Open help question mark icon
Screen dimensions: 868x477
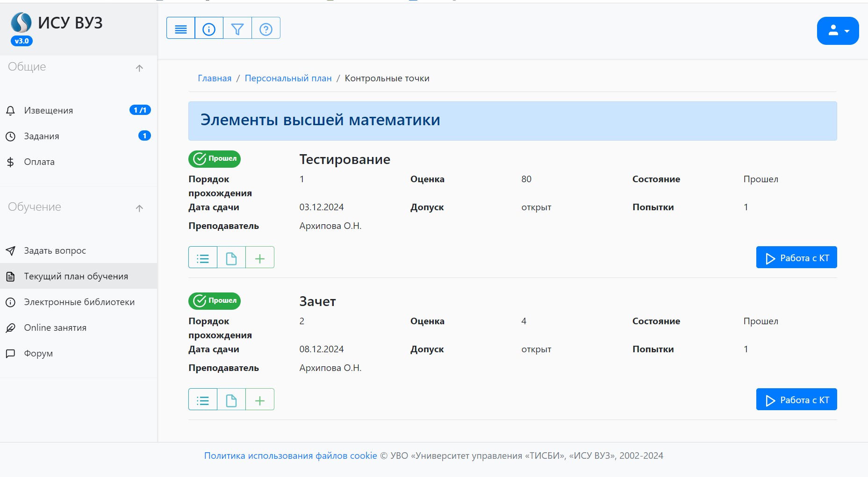click(266, 28)
